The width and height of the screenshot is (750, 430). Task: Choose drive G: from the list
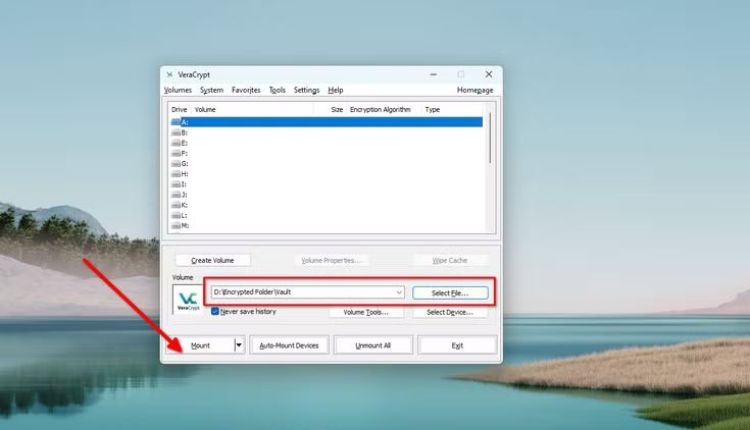tap(185, 163)
